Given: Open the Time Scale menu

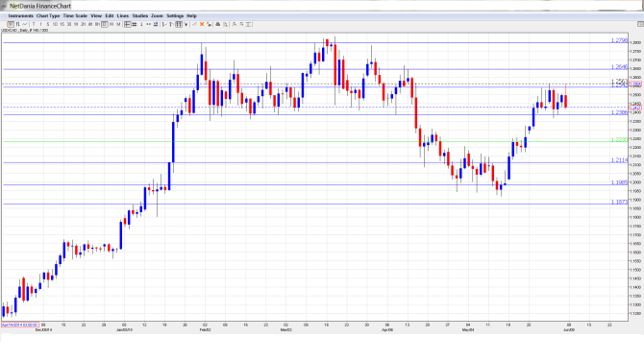Looking at the screenshot, I should pyautogui.click(x=75, y=16).
